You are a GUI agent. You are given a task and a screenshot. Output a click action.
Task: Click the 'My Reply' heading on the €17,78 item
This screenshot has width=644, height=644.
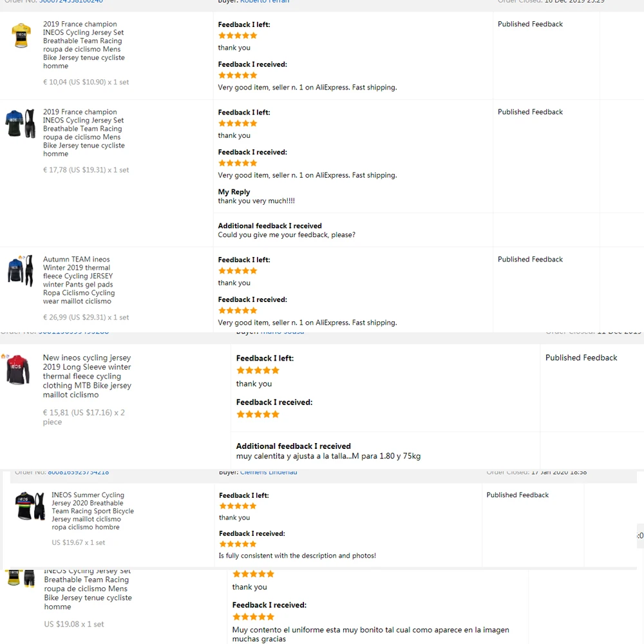pyautogui.click(x=234, y=192)
